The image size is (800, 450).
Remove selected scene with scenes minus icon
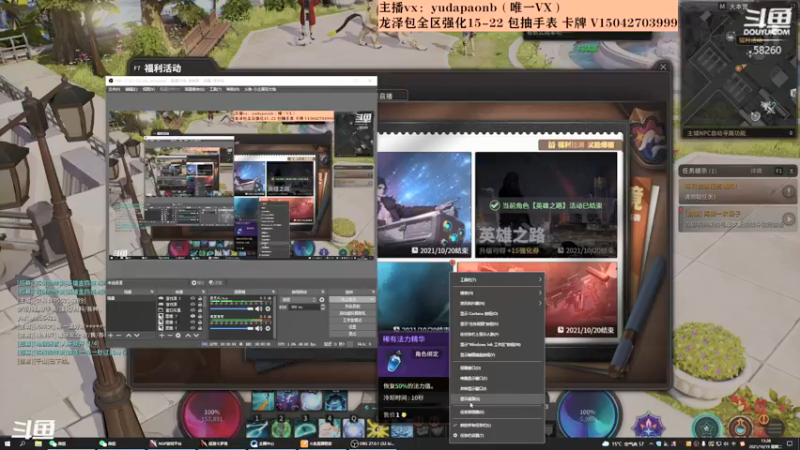coord(118,336)
